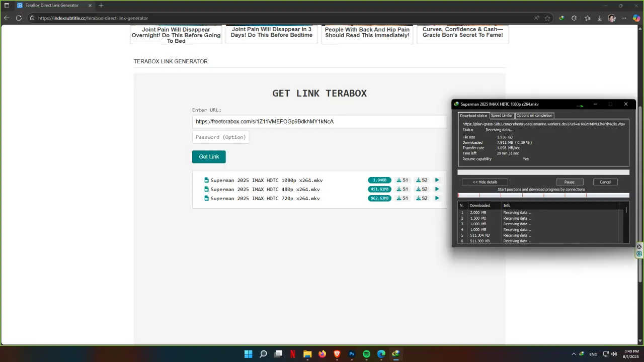Click the 451.81MB size badge

point(379,189)
